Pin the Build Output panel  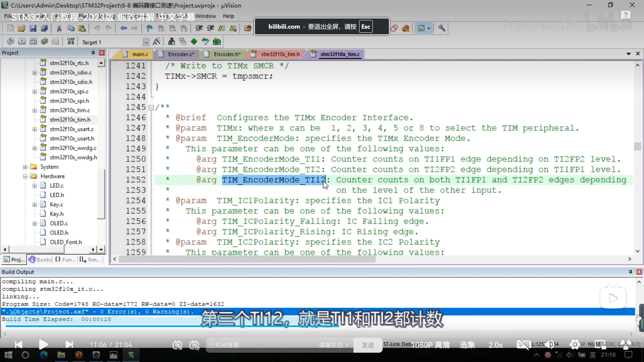(x=630, y=272)
